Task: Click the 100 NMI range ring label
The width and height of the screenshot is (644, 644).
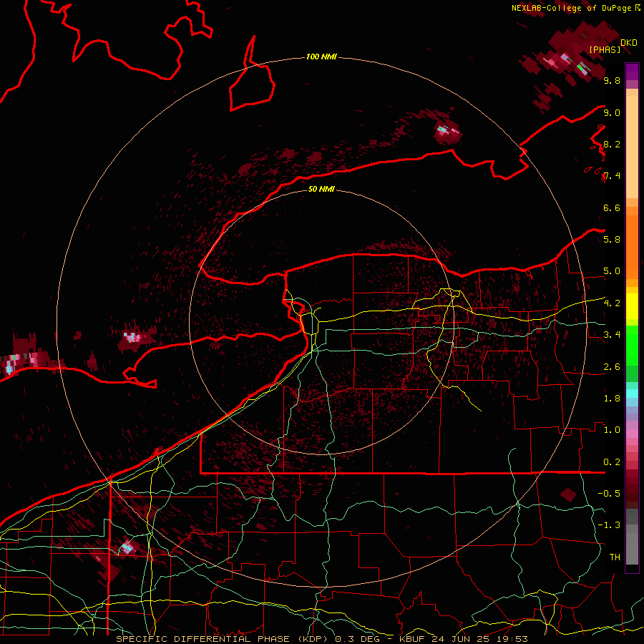Action: [x=321, y=57]
